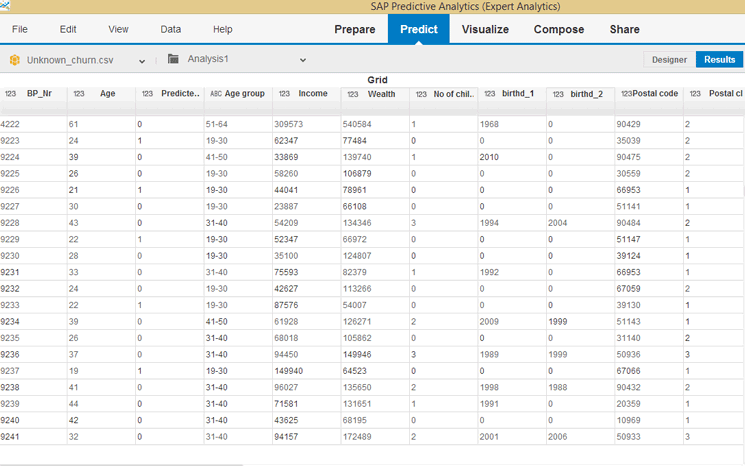Select the BP_Nr column header
The height and width of the screenshot is (466, 745).
tap(34, 94)
